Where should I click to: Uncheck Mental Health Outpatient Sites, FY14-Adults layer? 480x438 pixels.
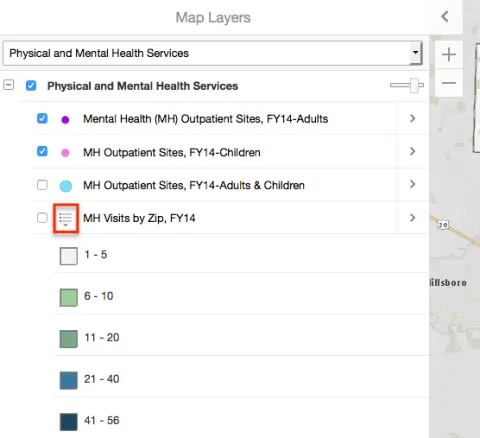(42, 118)
